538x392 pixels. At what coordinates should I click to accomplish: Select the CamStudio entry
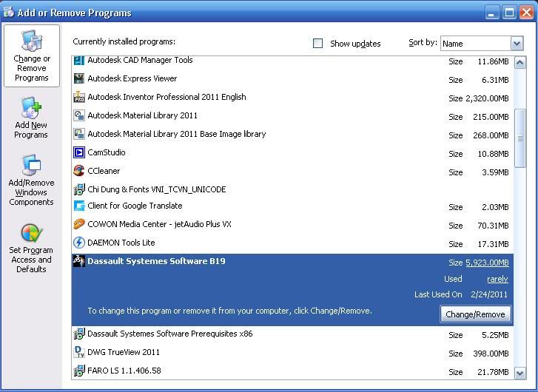pyautogui.click(x=292, y=153)
